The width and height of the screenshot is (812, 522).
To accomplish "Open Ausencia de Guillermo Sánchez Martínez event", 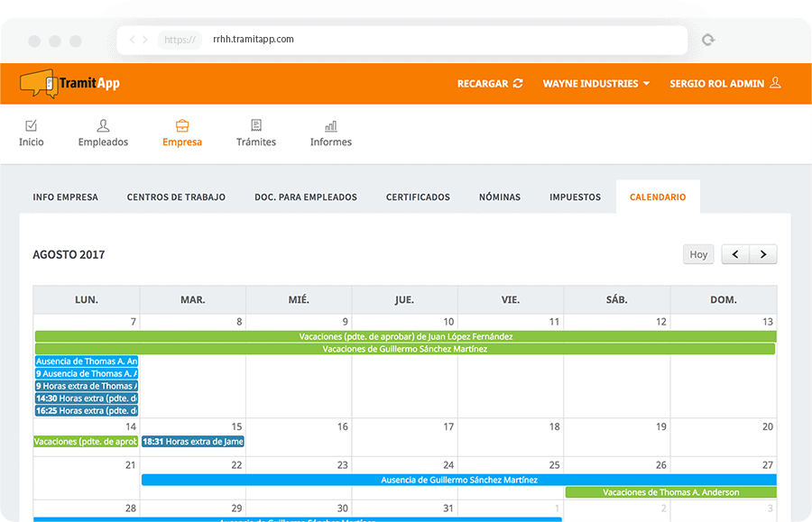I will [459, 480].
